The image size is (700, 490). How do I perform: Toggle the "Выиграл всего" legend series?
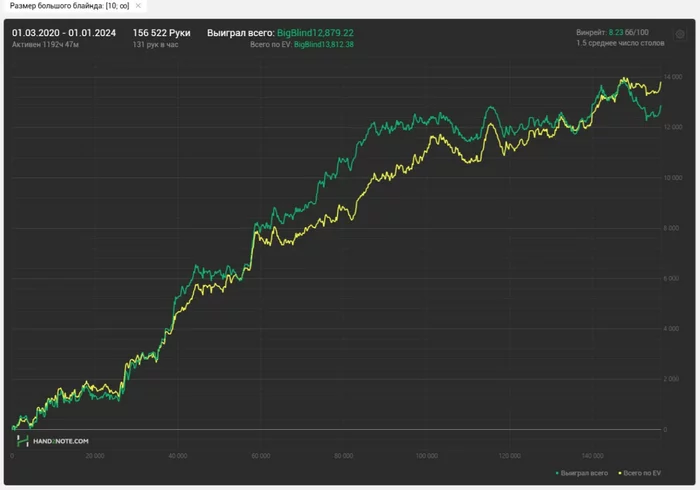pyautogui.click(x=584, y=473)
